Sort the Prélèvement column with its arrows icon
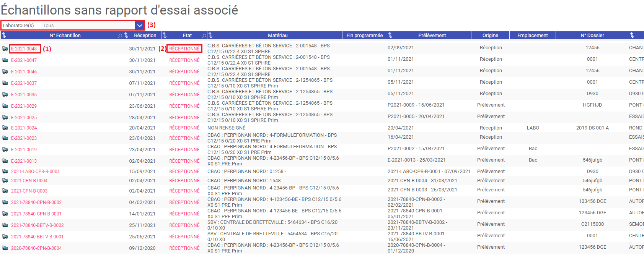This screenshot has height=259, width=644. pyautogui.click(x=390, y=36)
